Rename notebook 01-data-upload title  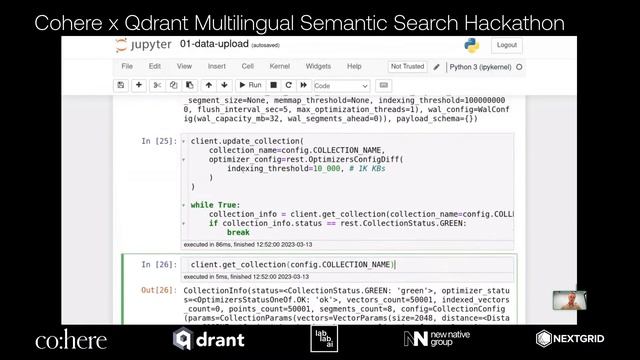214,44
